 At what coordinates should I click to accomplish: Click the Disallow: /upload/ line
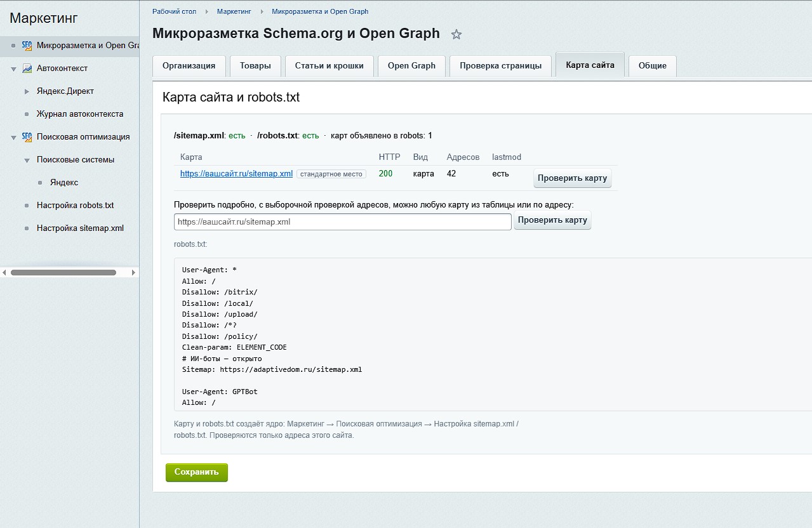pyautogui.click(x=220, y=314)
